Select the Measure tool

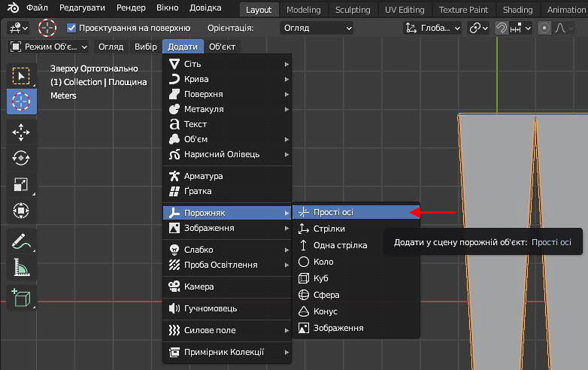click(x=21, y=267)
